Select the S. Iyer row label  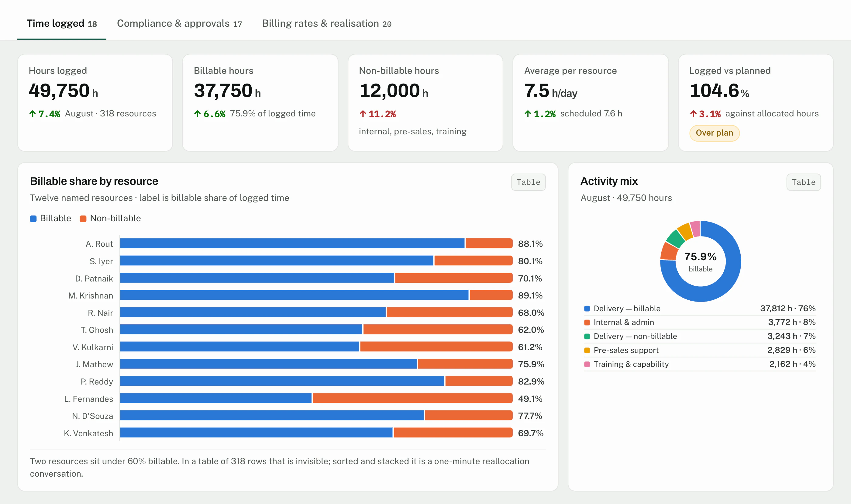point(101,261)
